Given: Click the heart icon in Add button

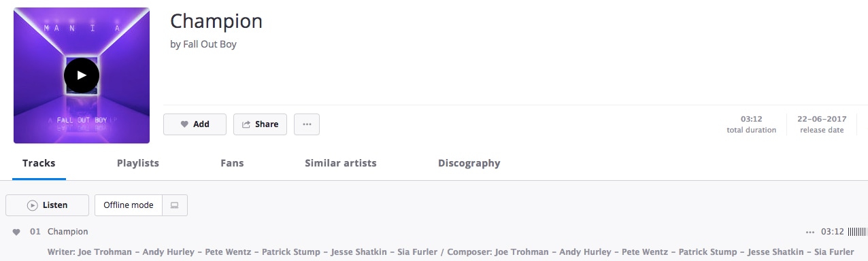Looking at the screenshot, I should tap(184, 124).
